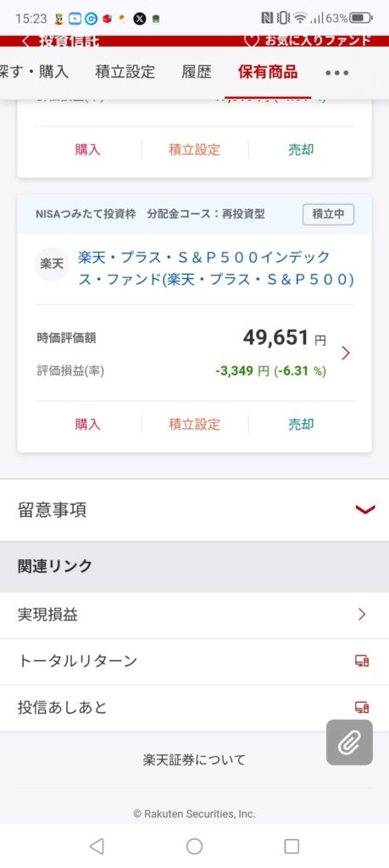Screen dimensions: 389x868
Task: Tap the 楽天 round fund logo
Action: click(x=52, y=264)
